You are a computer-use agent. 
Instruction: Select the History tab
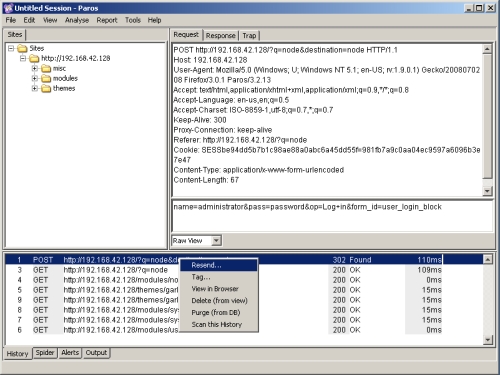(x=18, y=354)
